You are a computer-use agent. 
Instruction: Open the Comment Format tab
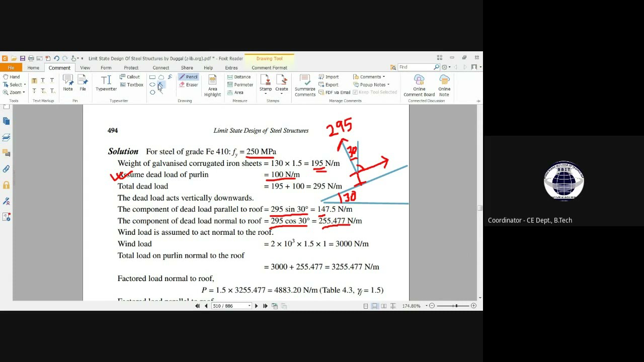269,68
